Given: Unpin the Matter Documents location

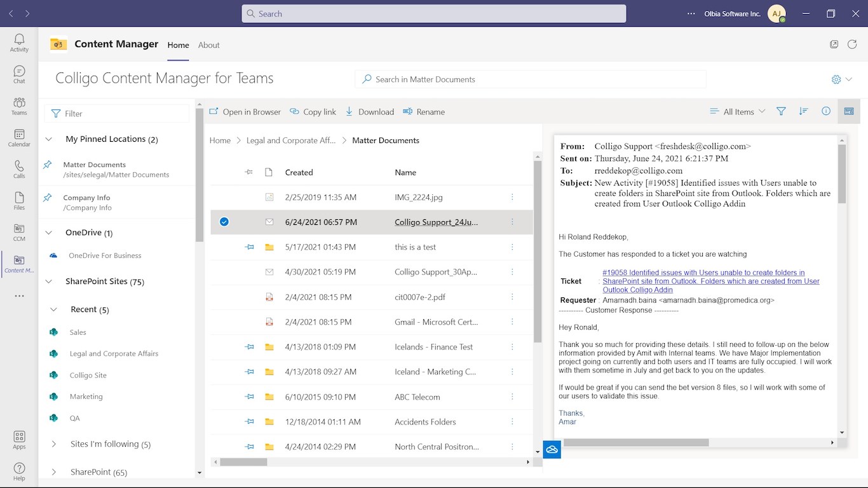Looking at the screenshot, I should pos(48,165).
